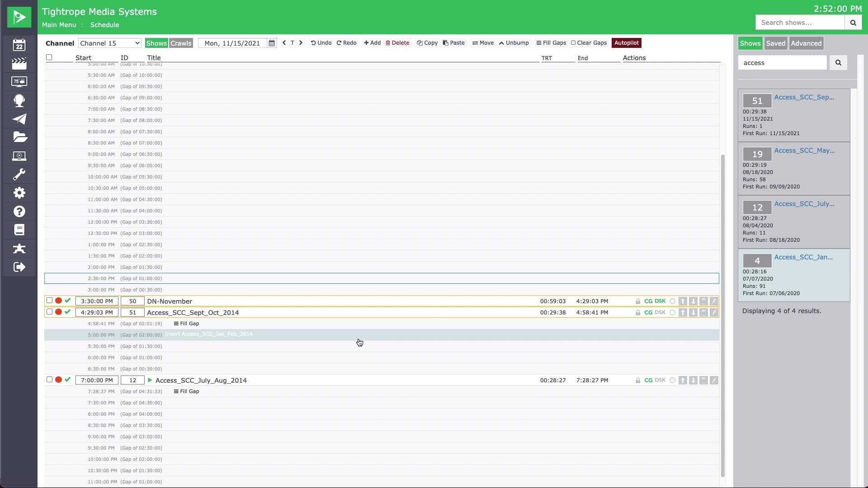Click the Tightrope play logo
Viewport: 868px width, 488px height.
(x=19, y=17)
